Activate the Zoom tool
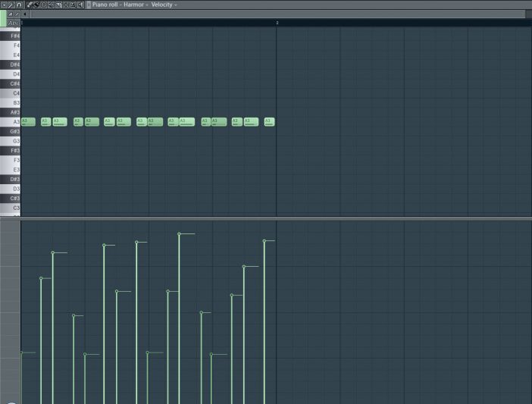 tap(74, 5)
